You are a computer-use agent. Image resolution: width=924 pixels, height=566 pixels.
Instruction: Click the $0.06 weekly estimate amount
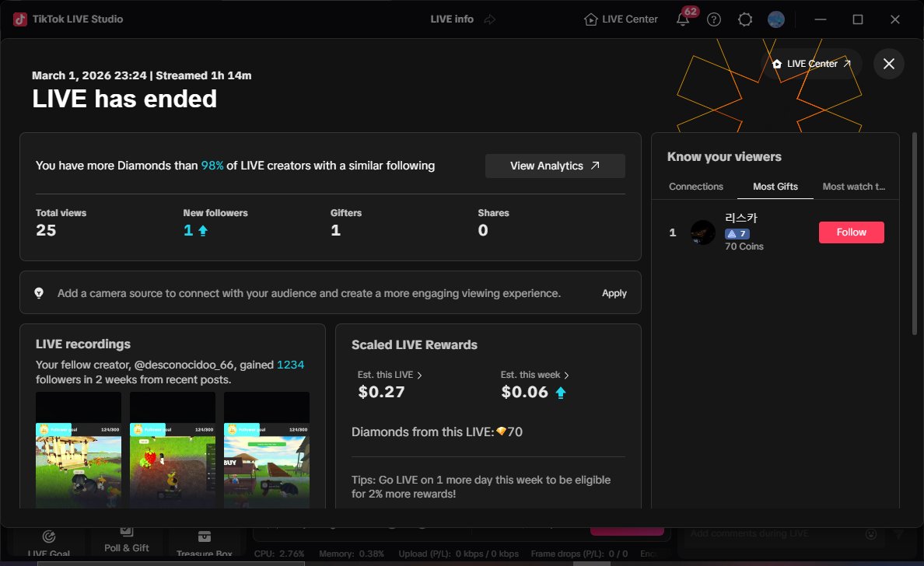coord(524,392)
